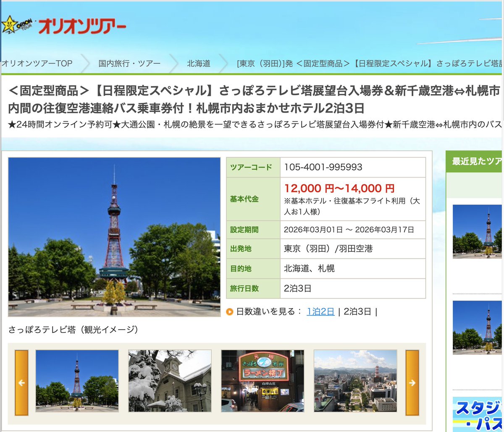Viewport: 504px width, 432px height.
Task: Click the tour title heading starting ＜固定型商品＞
Action: [255, 99]
